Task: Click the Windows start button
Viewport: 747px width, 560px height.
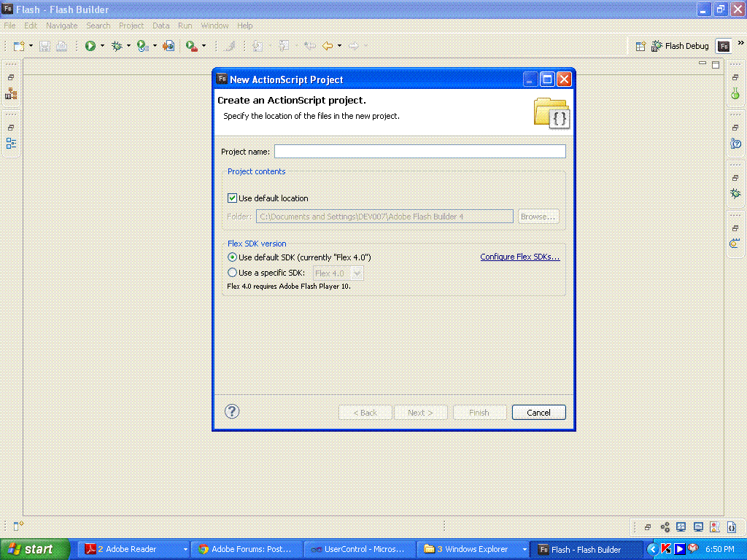Action: (35, 549)
